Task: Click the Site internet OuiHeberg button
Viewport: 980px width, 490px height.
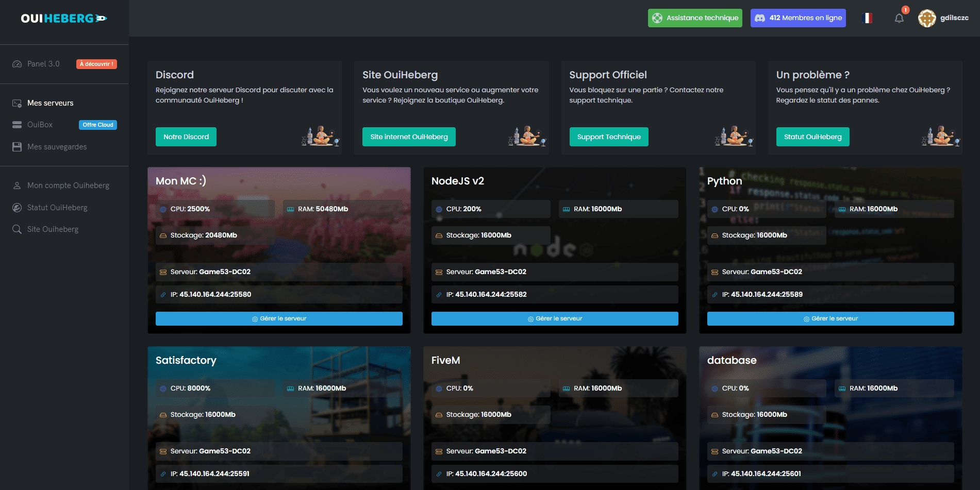Action: tap(409, 137)
